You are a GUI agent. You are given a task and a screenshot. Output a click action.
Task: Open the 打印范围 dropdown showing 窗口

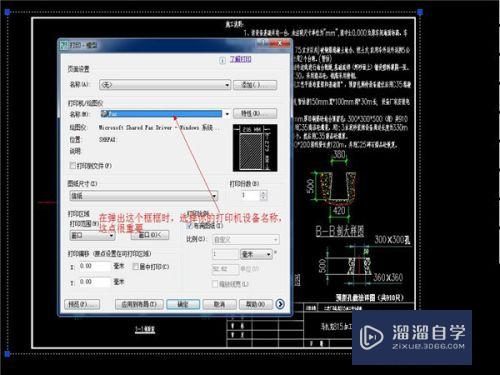pos(92,236)
